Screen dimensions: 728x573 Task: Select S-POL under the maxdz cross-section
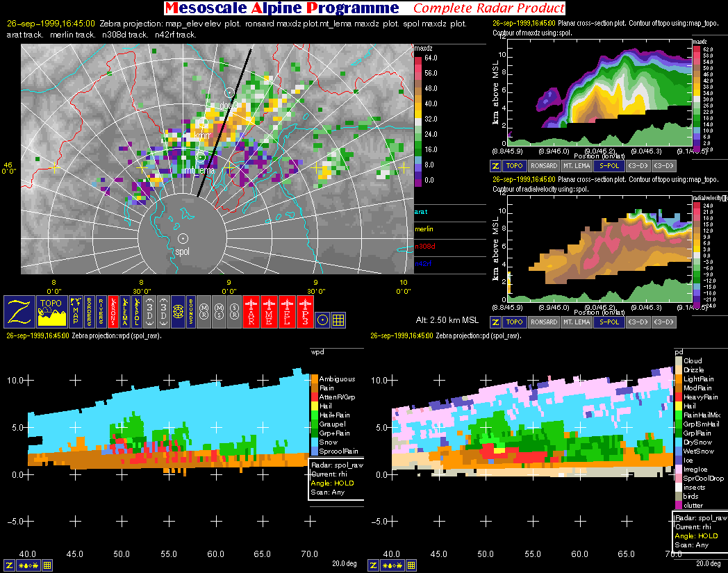point(609,166)
